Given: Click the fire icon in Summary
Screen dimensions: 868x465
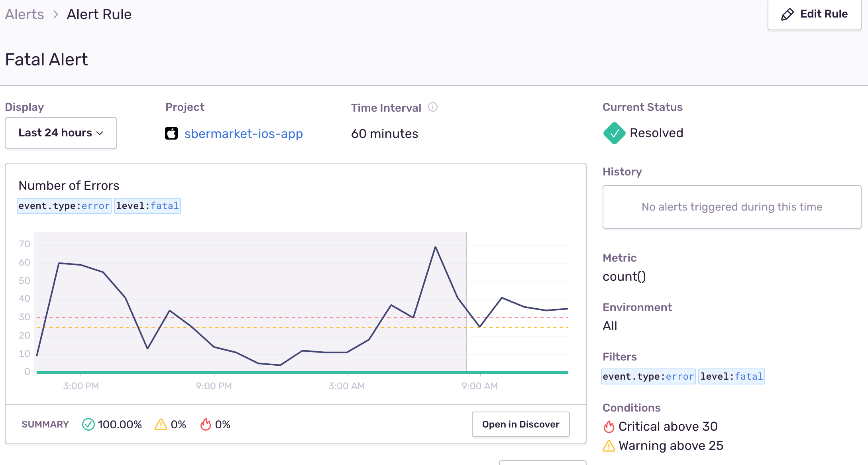Looking at the screenshot, I should (206, 424).
